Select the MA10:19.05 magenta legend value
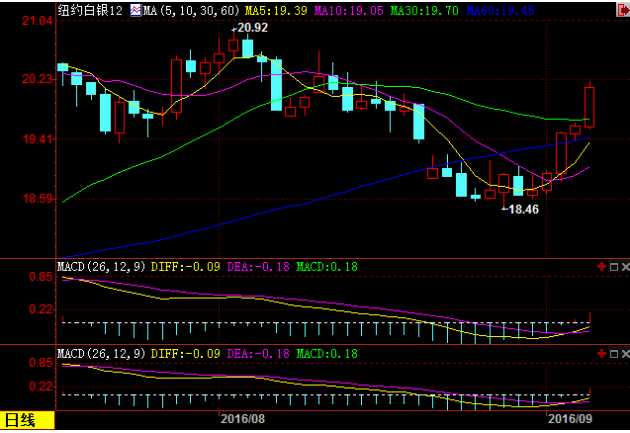Image resolution: width=630 pixels, height=433 pixels. [349, 10]
